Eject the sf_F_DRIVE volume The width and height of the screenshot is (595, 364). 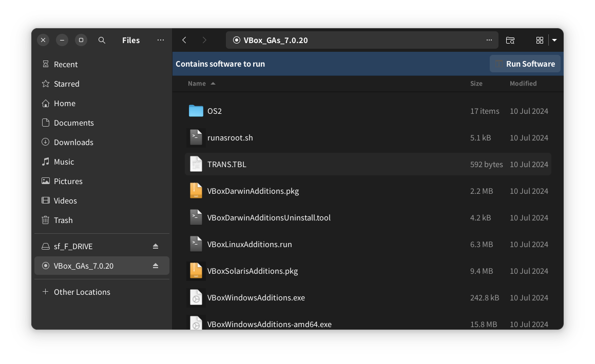156,246
